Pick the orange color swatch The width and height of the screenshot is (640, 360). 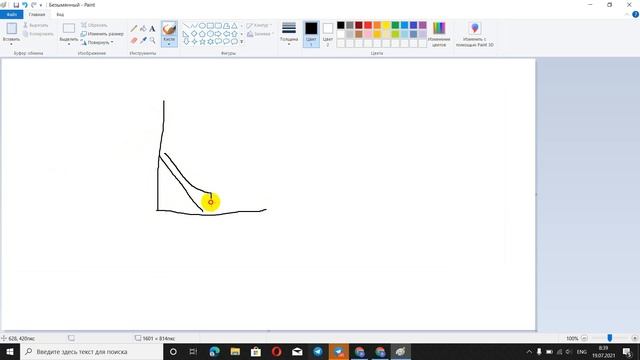click(377, 25)
